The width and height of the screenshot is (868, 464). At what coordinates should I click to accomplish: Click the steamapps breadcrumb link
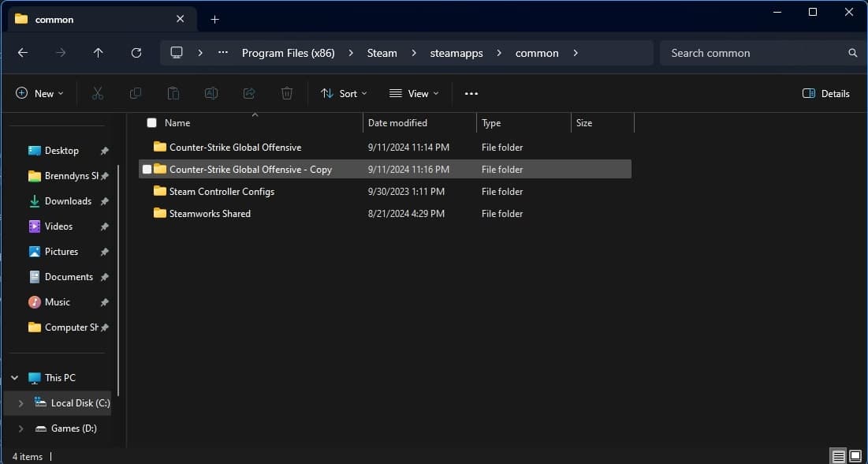point(456,53)
